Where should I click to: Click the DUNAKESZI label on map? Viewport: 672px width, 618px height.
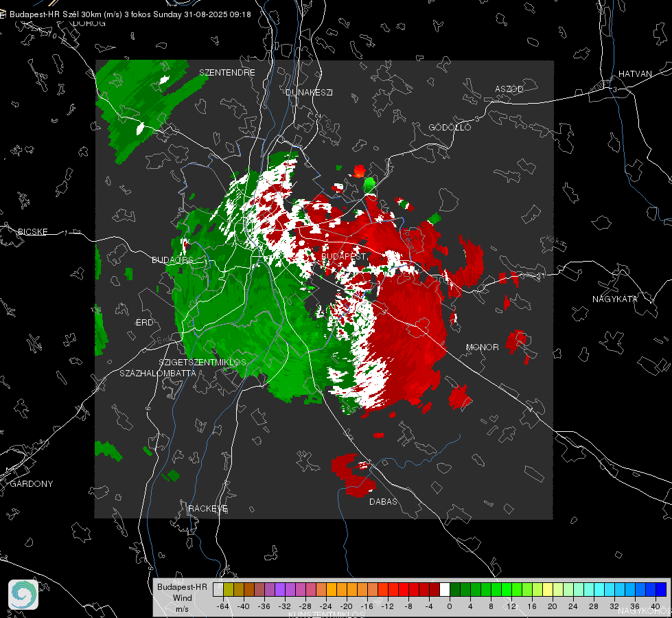pos(309,92)
